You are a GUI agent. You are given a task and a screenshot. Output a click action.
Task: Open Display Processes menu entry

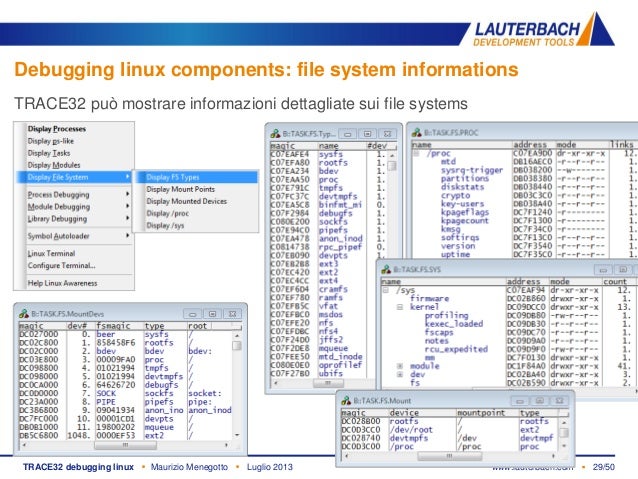point(57,129)
